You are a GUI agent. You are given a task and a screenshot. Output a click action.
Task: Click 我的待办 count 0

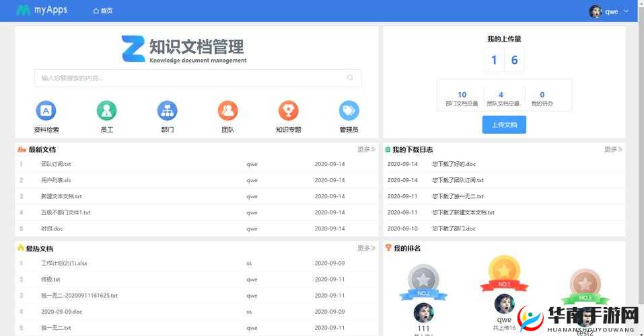pyautogui.click(x=542, y=95)
